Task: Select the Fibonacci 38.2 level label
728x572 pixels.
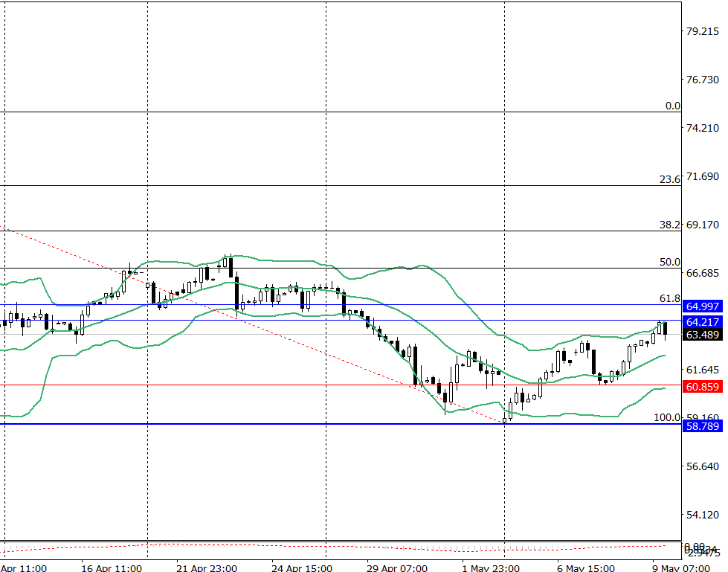Action: click(x=671, y=224)
